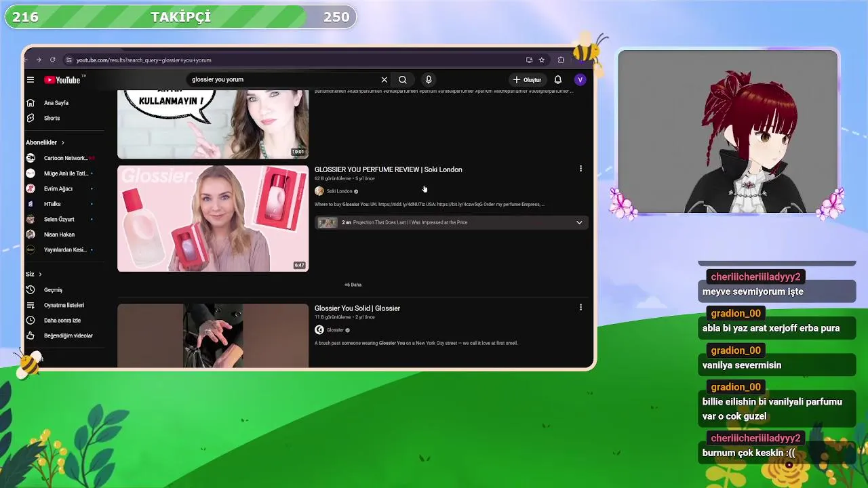Open Glossier You Solid | Glossier title
Viewport: 868px width, 488px height.
357,308
